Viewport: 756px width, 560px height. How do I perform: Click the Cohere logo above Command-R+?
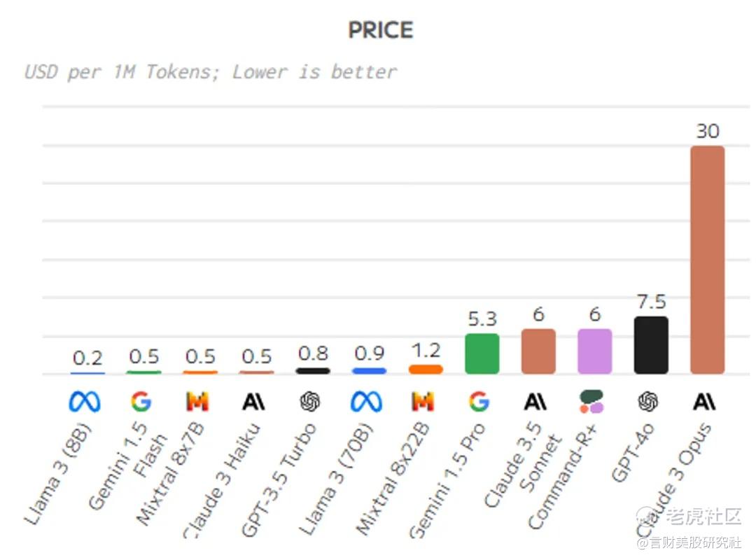coord(591,401)
